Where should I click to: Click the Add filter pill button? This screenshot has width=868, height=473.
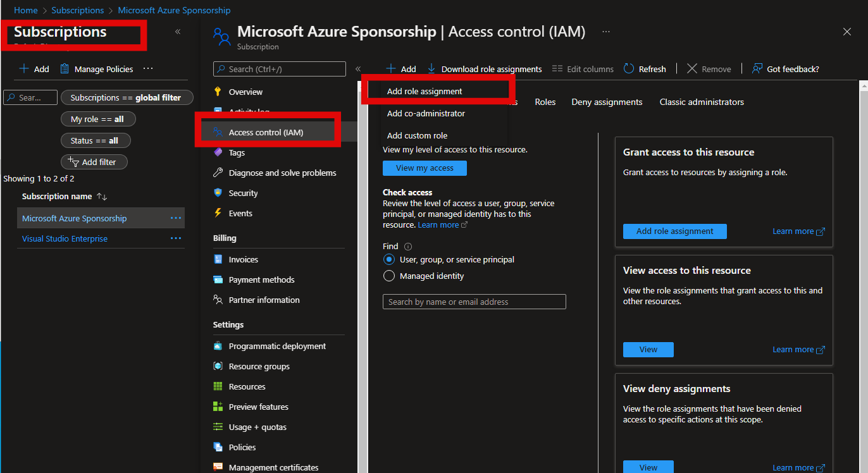pos(94,162)
